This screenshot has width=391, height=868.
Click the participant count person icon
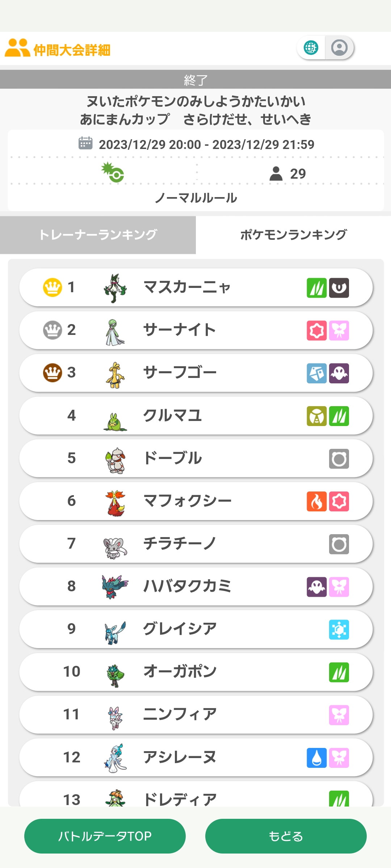(276, 174)
